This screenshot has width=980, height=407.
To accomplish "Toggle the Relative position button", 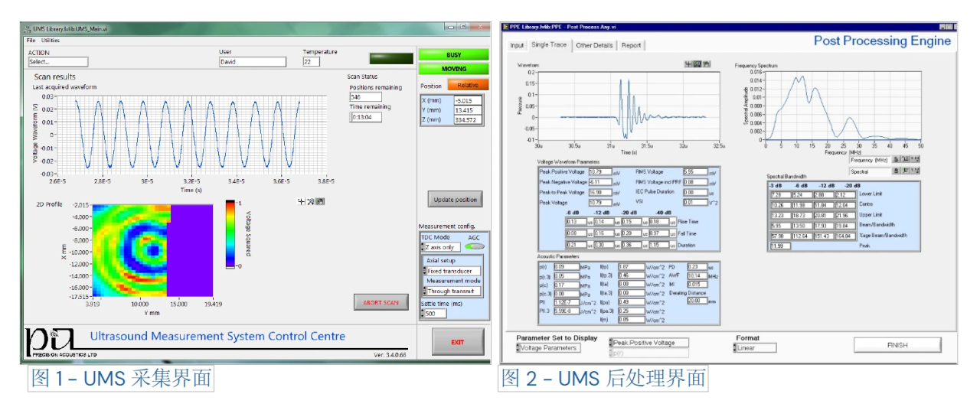I will click(469, 84).
